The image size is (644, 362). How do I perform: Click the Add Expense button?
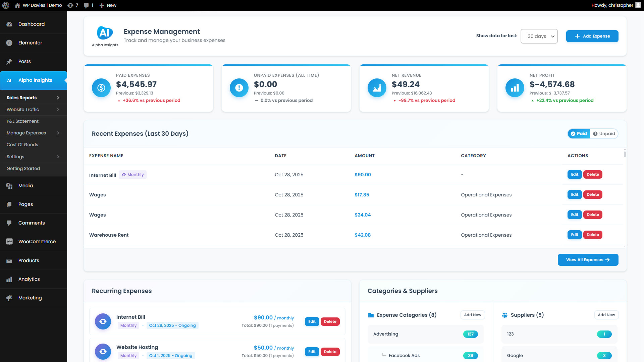592,36
